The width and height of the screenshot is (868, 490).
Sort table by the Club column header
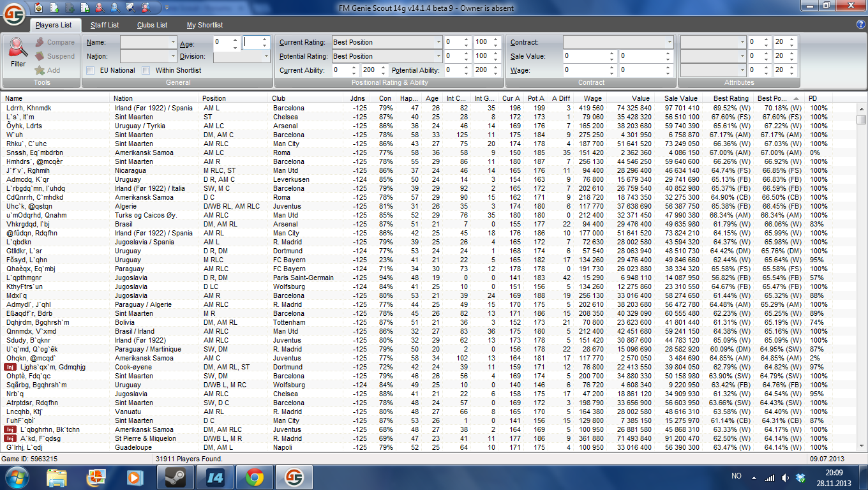click(279, 98)
